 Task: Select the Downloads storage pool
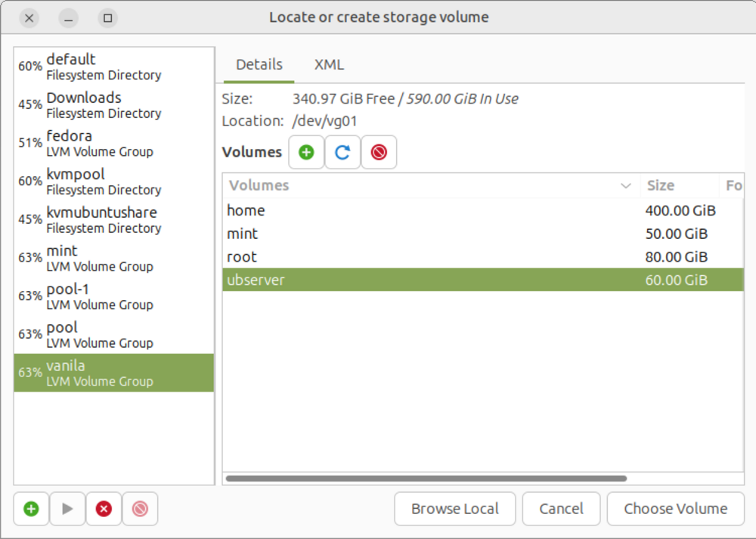113,104
